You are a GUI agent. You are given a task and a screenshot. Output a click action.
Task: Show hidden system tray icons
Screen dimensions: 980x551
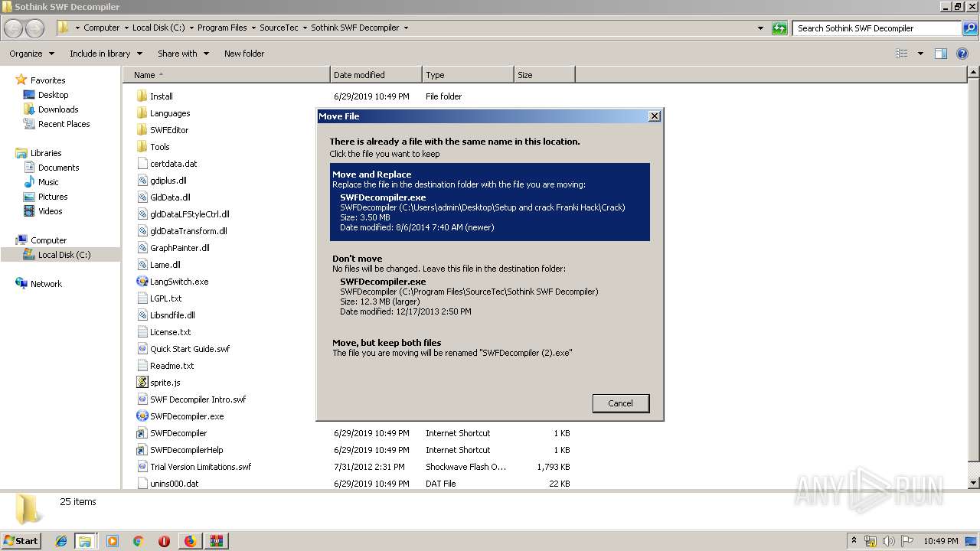[x=854, y=540]
